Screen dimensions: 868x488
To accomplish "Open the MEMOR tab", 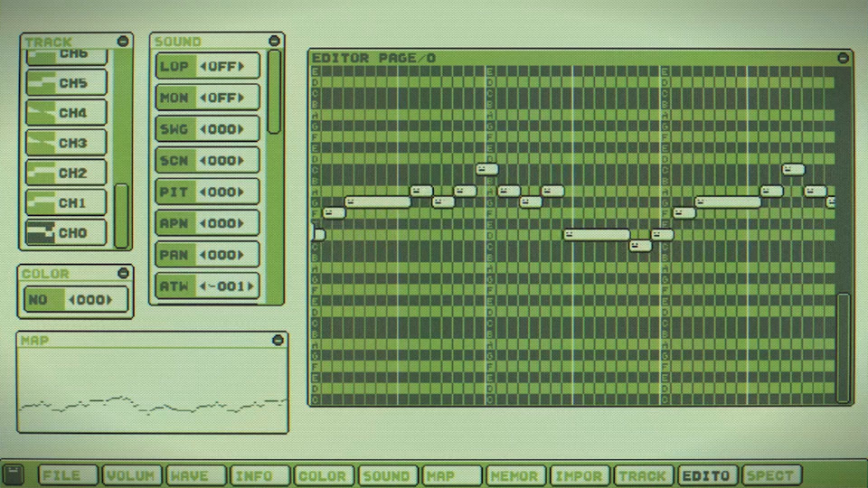I will tap(515, 475).
